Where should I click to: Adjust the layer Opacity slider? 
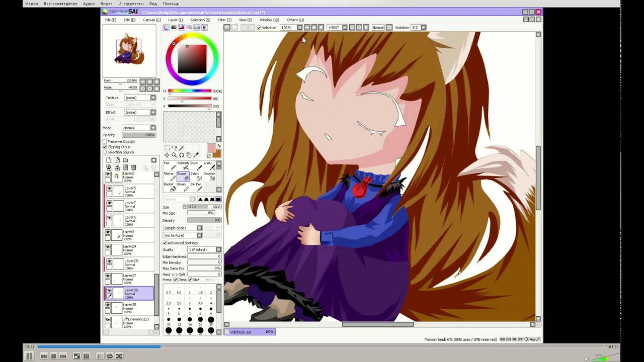139,135
